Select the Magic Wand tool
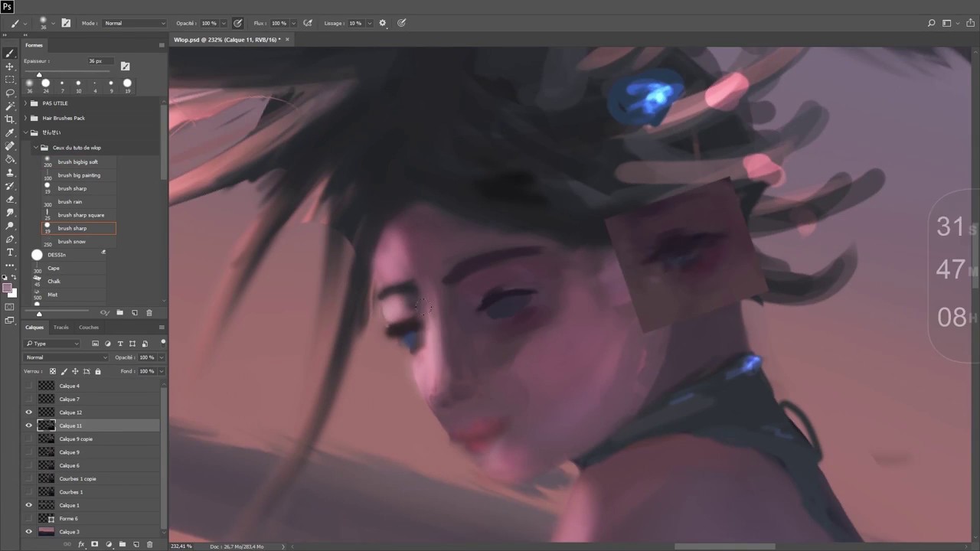This screenshot has width=980, height=551. tap(10, 106)
